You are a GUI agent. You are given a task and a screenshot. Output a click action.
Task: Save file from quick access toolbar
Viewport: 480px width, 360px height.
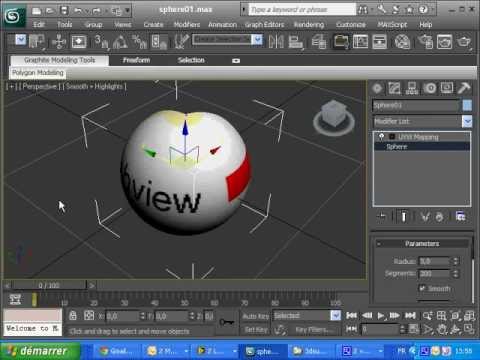click(64, 11)
